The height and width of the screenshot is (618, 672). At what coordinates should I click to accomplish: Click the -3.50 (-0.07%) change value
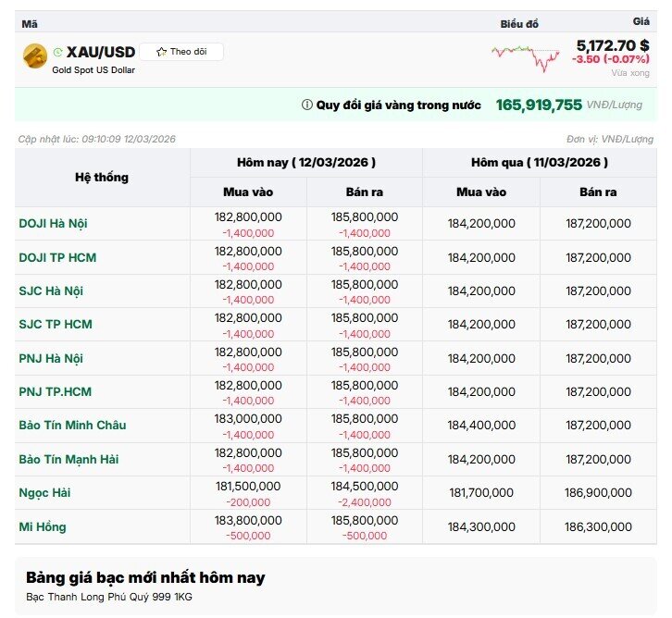pos(611,59)
